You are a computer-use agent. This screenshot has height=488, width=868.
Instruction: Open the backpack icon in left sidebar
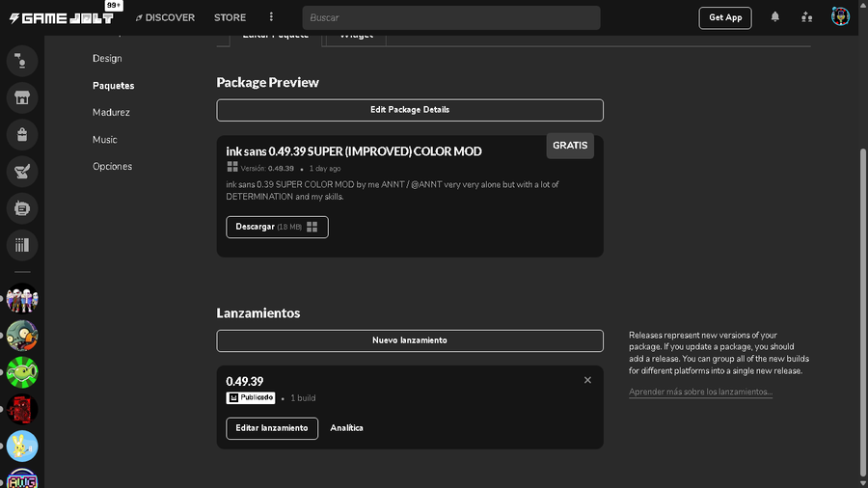coord(22,134)
